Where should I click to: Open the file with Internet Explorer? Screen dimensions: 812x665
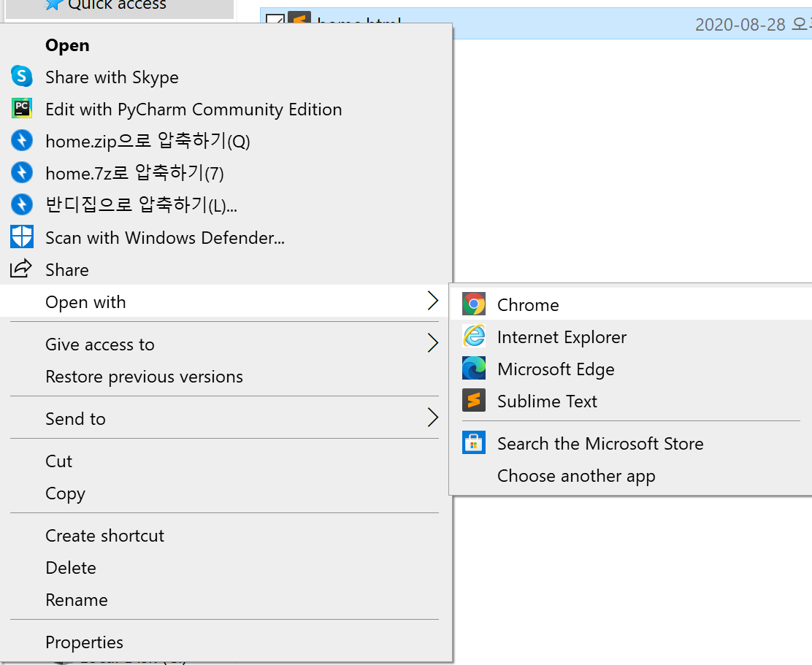pyautogui.click(x=631, y=337)
